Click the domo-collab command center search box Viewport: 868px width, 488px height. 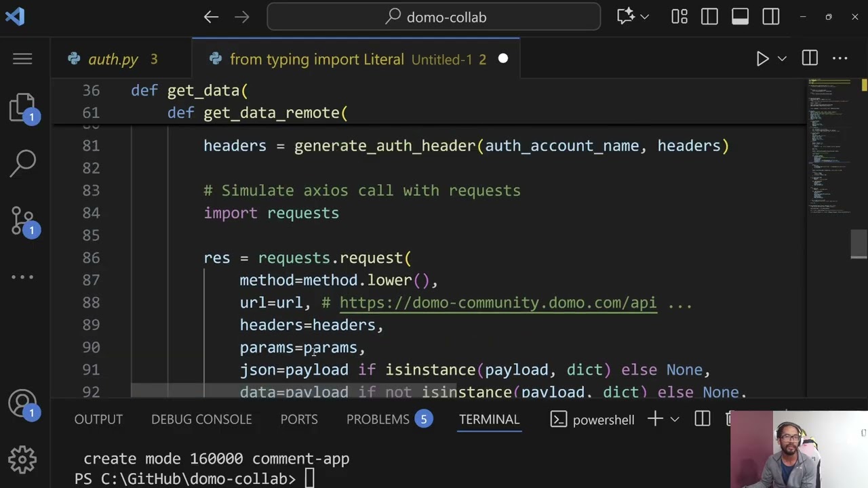tap(434, 17)
